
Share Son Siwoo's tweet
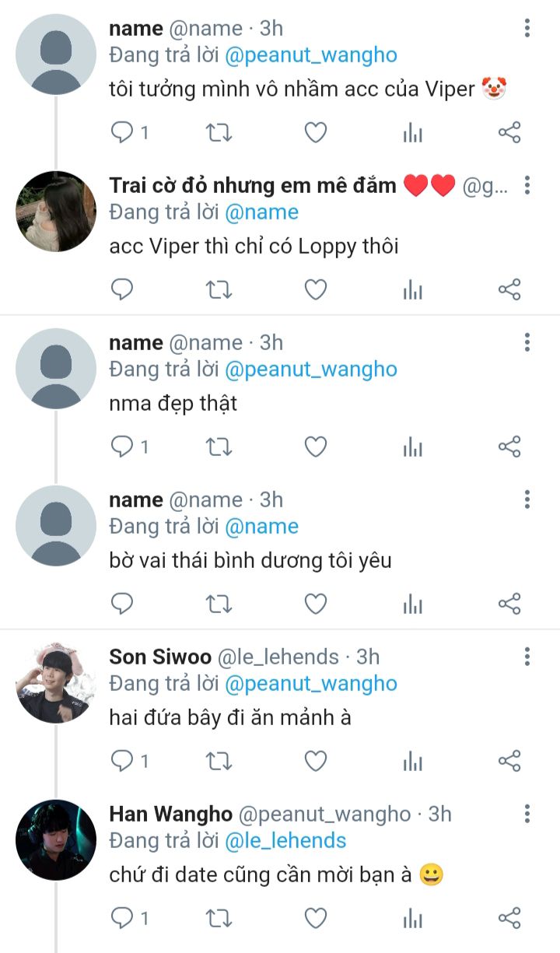click(509, 760)
